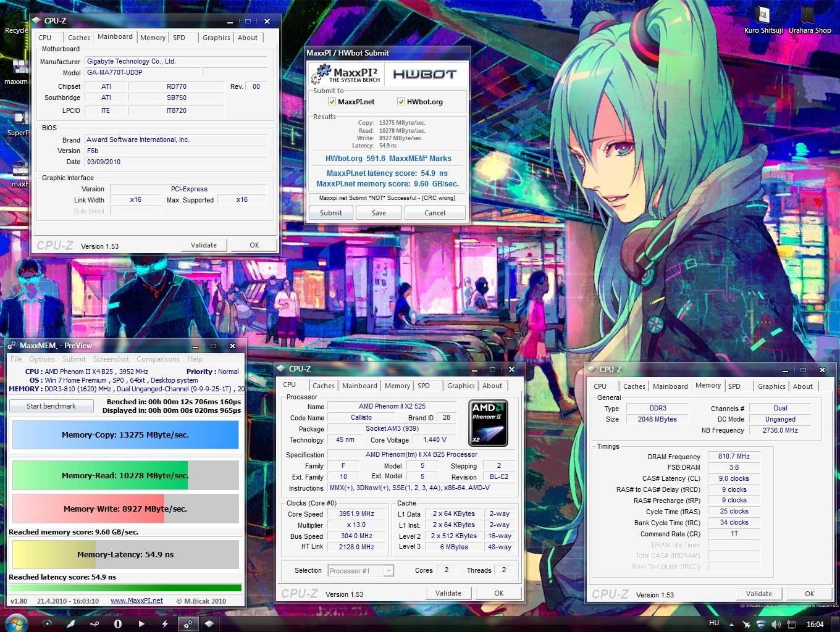The image size is (840, 632).
Task: Uncheck the MaxxPI.net submit checkbox
Action: 332,102
